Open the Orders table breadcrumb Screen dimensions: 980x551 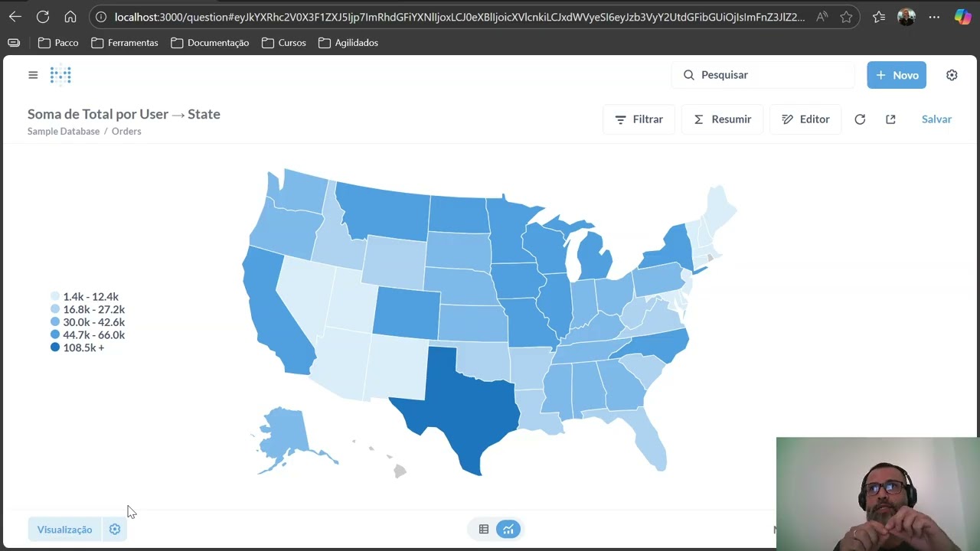click(126, 132)
